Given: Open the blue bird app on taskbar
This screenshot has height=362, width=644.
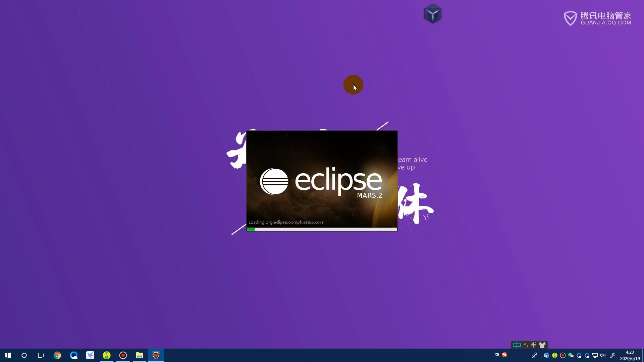Looking at the screenshot, I should tap(90, 355).
